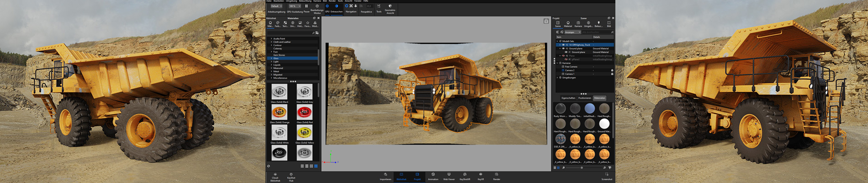Toggle GPU mode in the toolbar
The image size is (868, 183).
(327, 6)
